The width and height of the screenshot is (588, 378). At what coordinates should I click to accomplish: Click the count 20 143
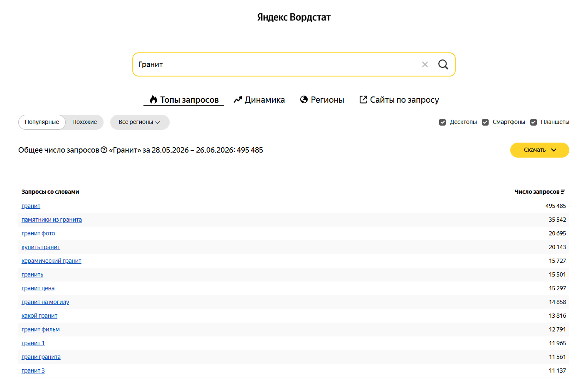pyautogui.click(x=557, y=247)
